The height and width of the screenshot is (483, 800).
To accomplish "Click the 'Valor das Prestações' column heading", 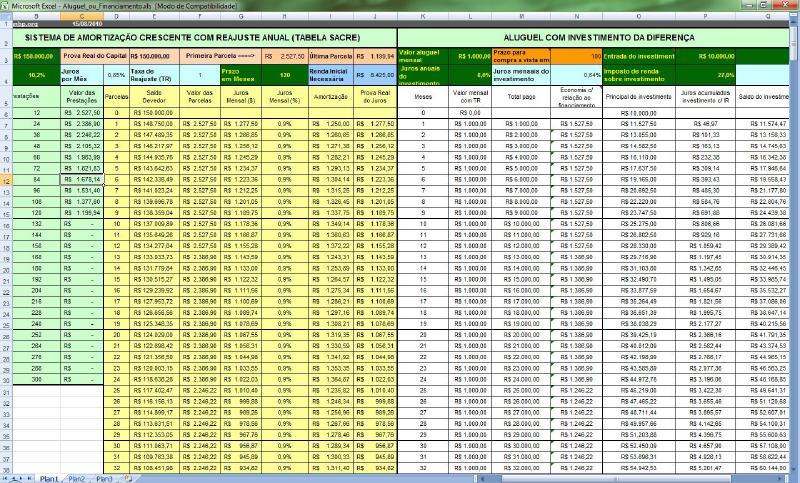I will coord(82,96).
